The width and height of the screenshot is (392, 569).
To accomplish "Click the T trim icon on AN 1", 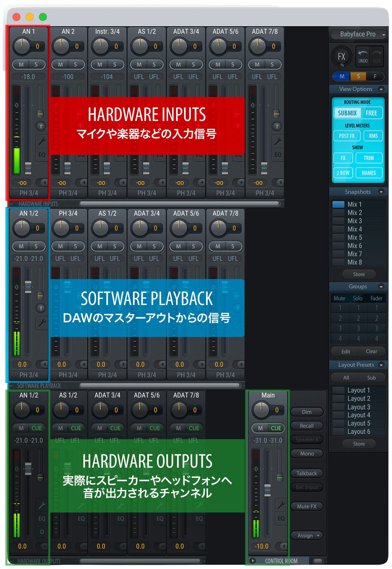I will click(x=41, y=126).
